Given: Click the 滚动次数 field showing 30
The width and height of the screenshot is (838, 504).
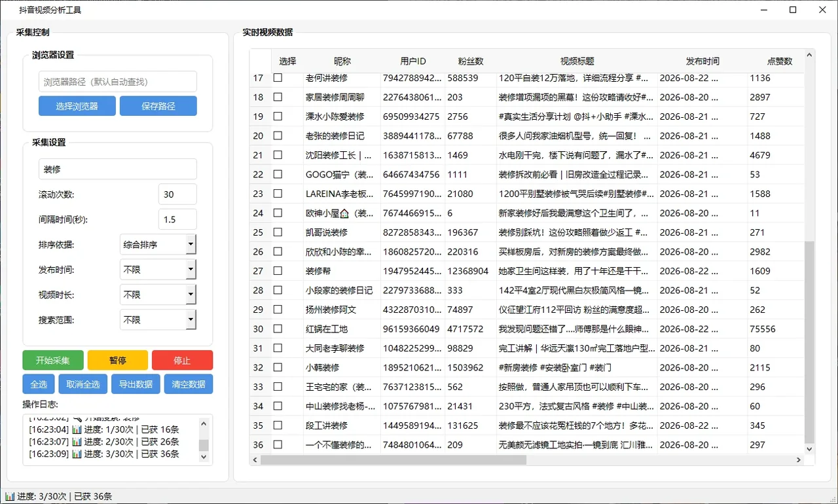Looking at the screenshot, I should [177, 194].
